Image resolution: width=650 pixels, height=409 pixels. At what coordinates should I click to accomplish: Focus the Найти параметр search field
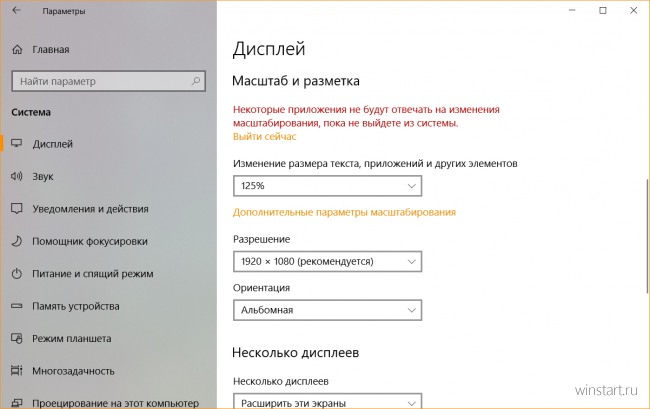click(109, 81)
